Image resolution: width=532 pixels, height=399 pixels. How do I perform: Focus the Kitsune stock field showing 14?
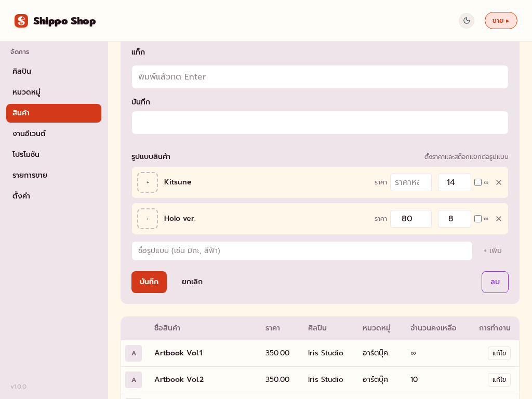454,182
